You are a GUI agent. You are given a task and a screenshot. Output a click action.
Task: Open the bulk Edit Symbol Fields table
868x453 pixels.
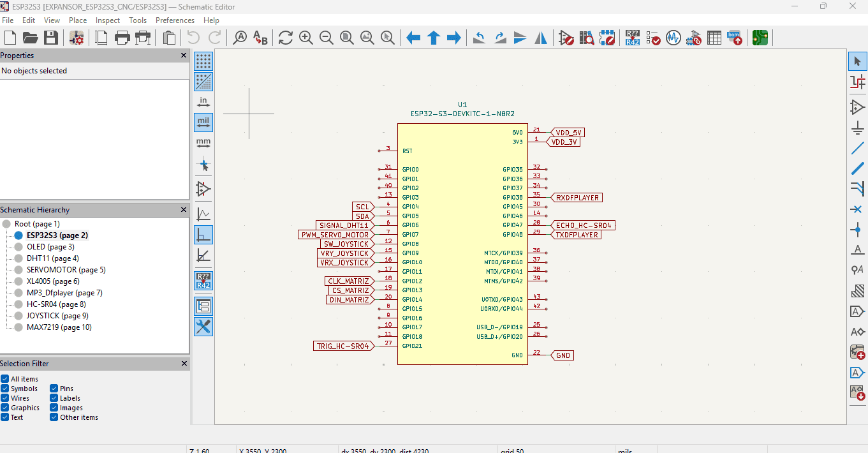(714, 38)
